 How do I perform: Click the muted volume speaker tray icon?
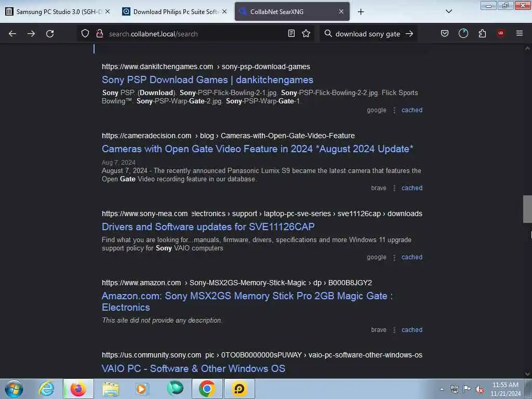(x=480, y=389)
